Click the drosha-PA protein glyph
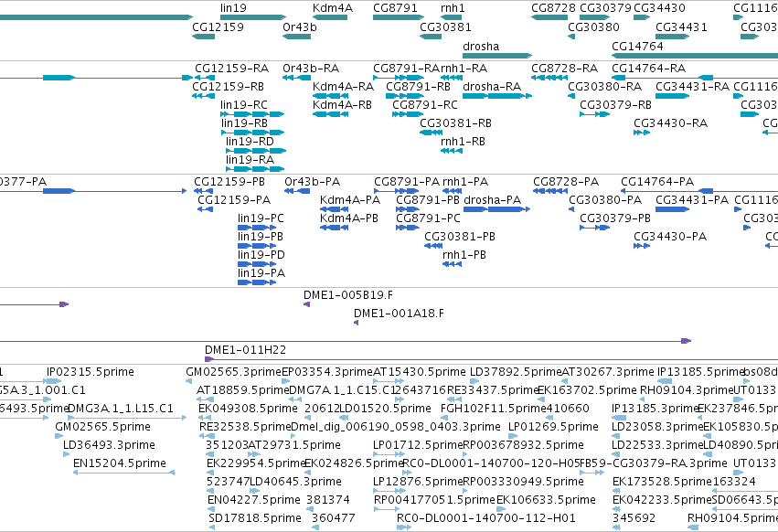 coord(496,209)
